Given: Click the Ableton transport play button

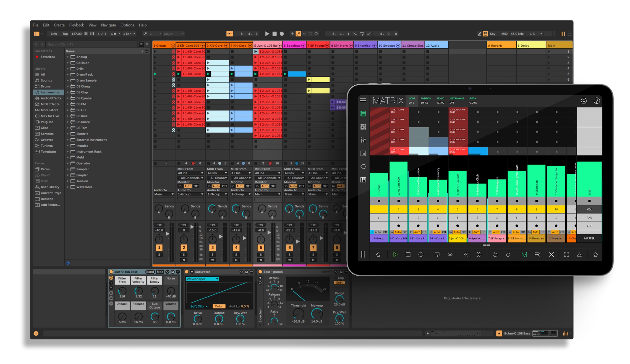Looking at the screenshot, I should point(267,34).
